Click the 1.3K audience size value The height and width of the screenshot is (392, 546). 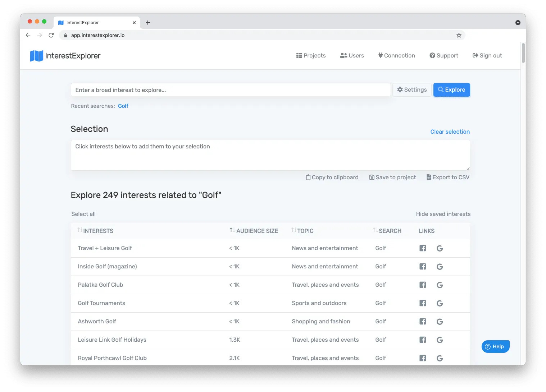(x=235, y=340)
